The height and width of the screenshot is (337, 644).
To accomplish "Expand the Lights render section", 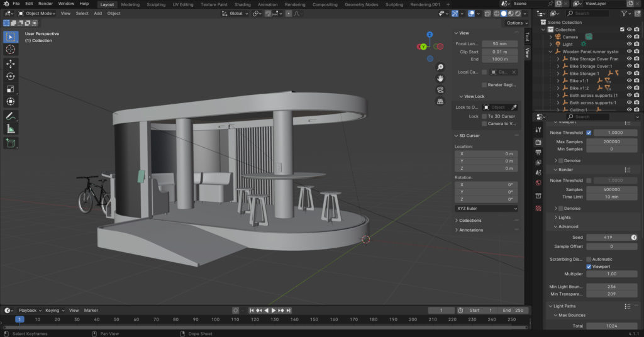I will pos(564,218).
